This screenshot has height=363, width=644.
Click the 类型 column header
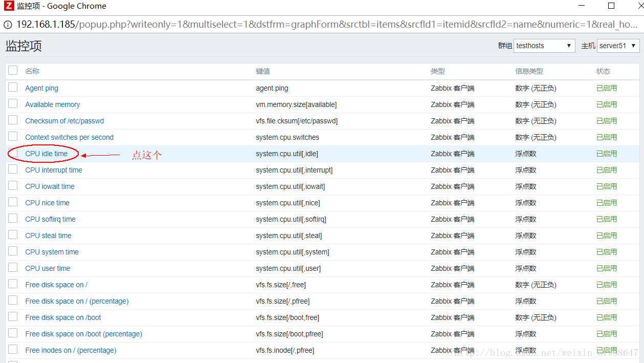[x=438, y=71]
